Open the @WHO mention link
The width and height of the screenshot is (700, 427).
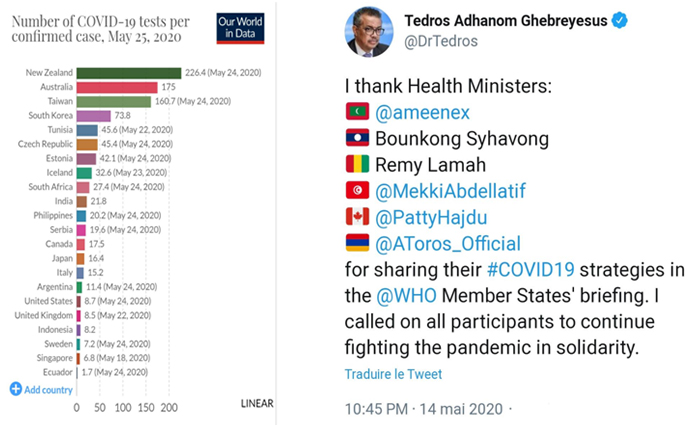406,296
